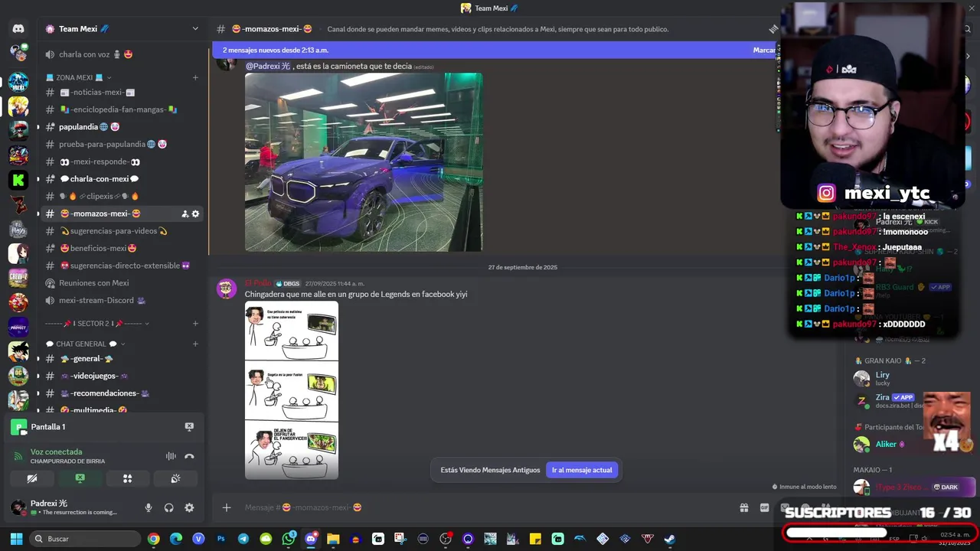Open El Pollo's avatar next to message
Image resolution: width=980 pixels, height=551 pixels.
(227, 289)
